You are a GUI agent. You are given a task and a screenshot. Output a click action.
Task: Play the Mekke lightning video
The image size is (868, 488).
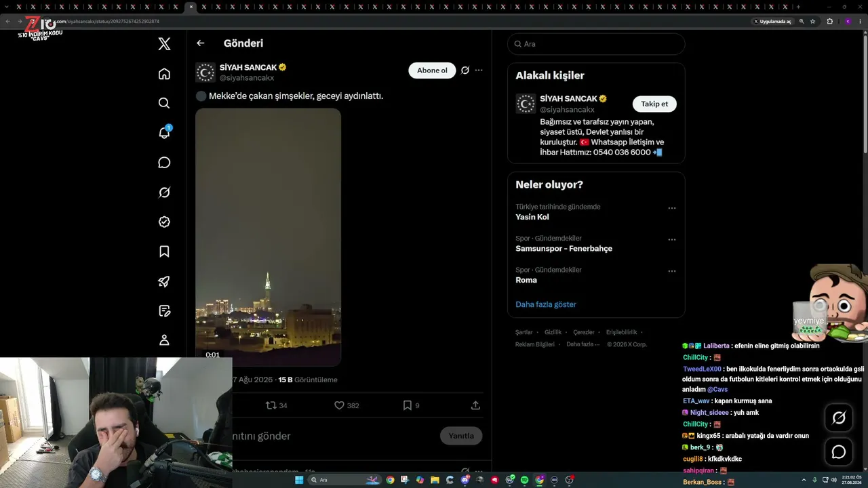pos(268,237)
